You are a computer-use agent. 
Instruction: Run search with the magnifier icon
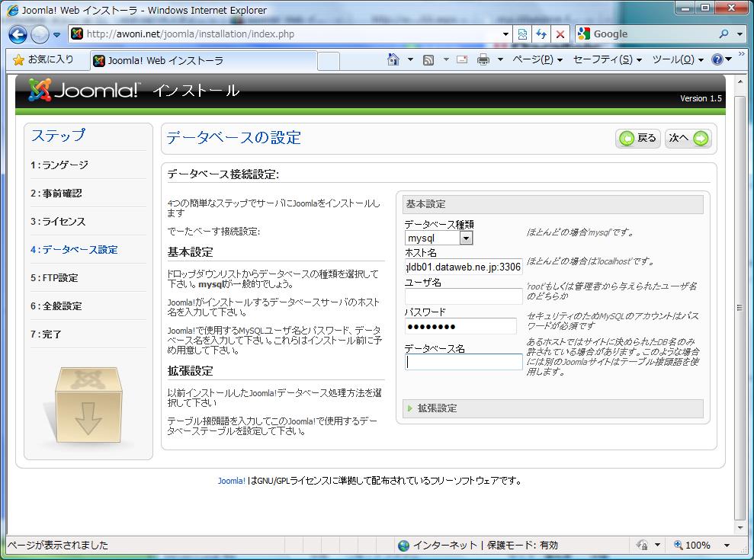click(x=724, y=34)
